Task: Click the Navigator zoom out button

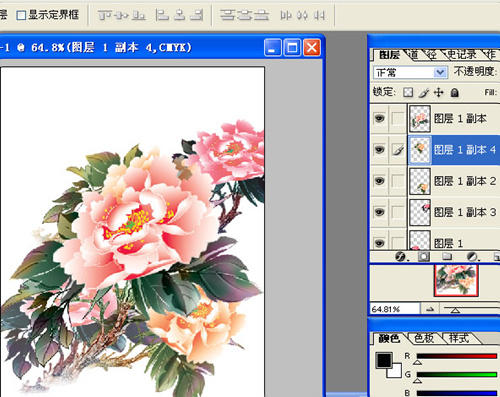Action: [430, 309]
